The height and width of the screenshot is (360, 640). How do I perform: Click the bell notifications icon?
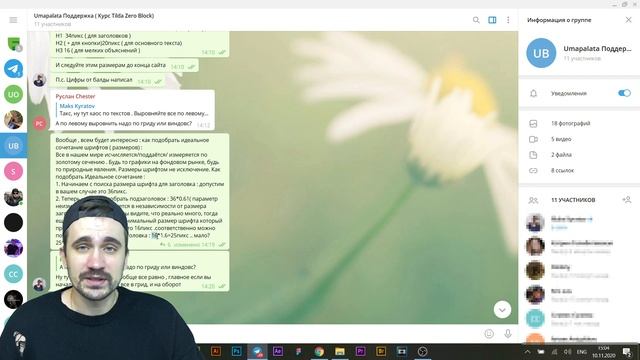(x=533, y=93)
